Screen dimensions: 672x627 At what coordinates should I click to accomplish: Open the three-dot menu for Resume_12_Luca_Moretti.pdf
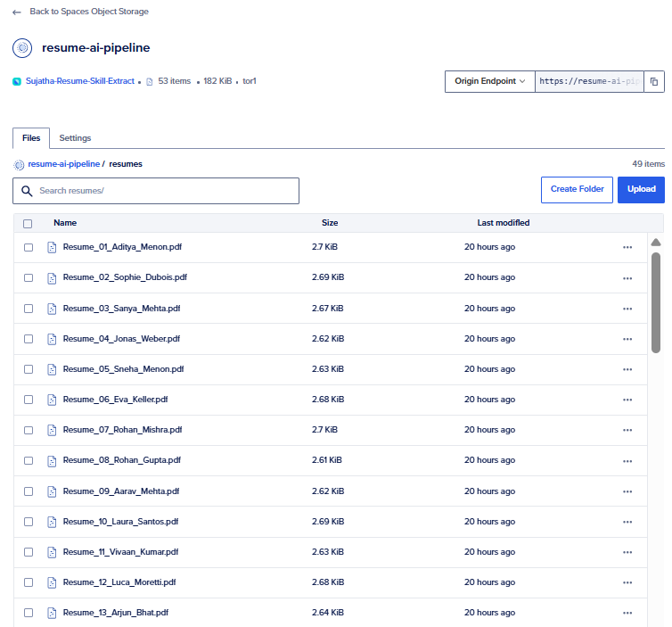[x=627, y=582]
